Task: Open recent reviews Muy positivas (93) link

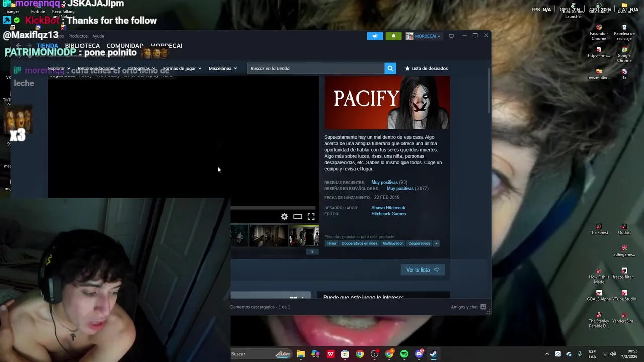Action: (x=389, y=182)
